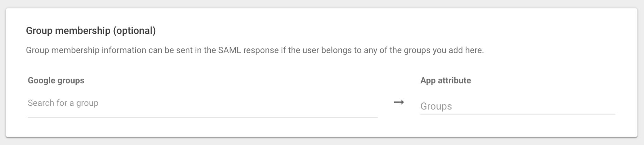This screenshot has width=644, height=145.
Task: Click the Groups app attribute field
Action: (517, 106)
